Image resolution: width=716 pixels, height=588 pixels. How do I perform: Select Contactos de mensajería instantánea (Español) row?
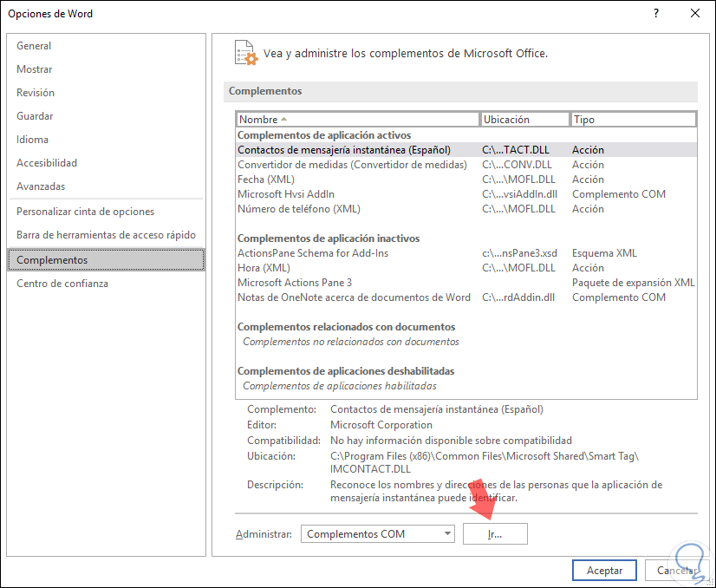pyautogui.click(x=466, y=150)
